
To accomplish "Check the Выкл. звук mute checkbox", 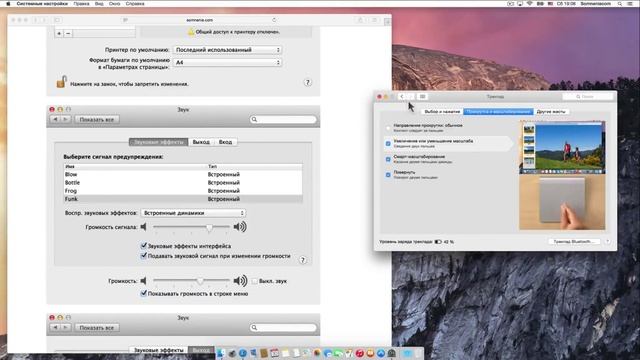I will 254,281.
